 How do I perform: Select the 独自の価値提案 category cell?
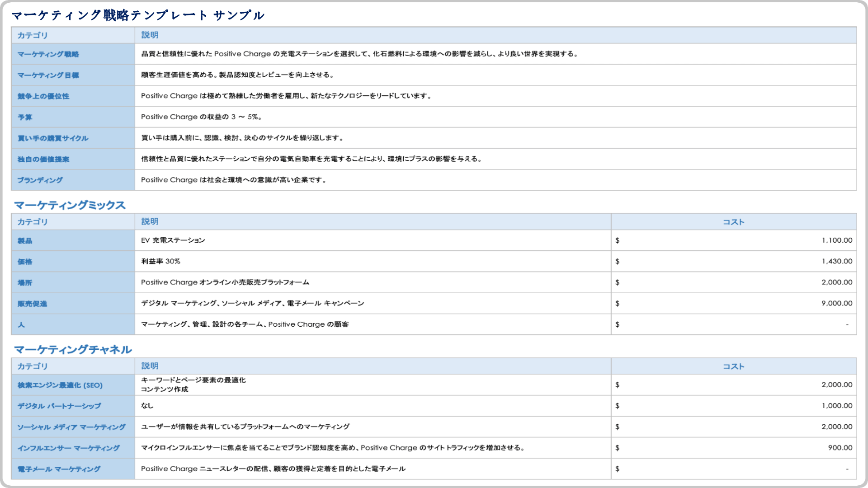click(x=73, y=159)
